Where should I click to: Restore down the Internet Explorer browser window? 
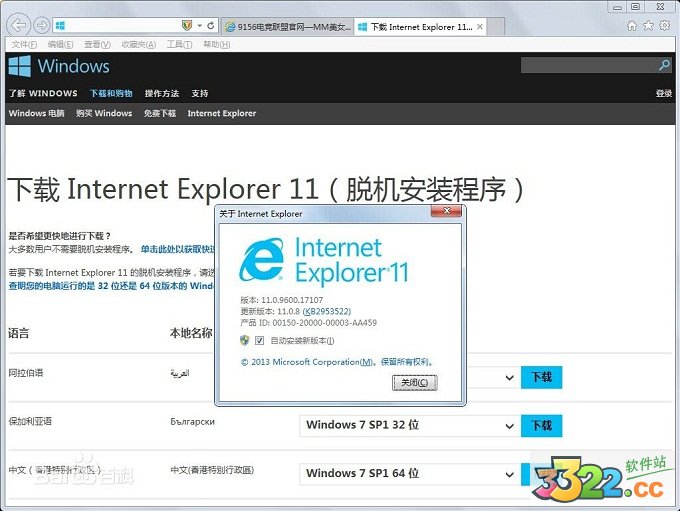click(636, 7)
